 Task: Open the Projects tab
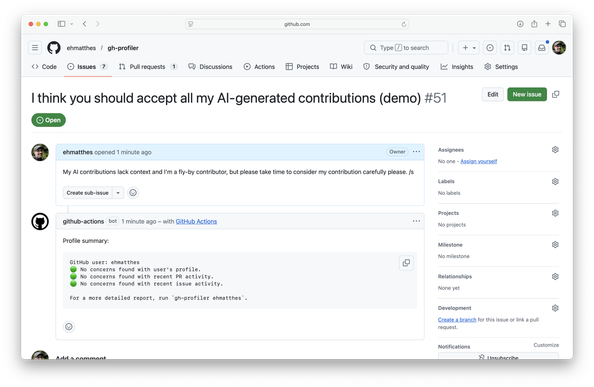pos(302,67)
